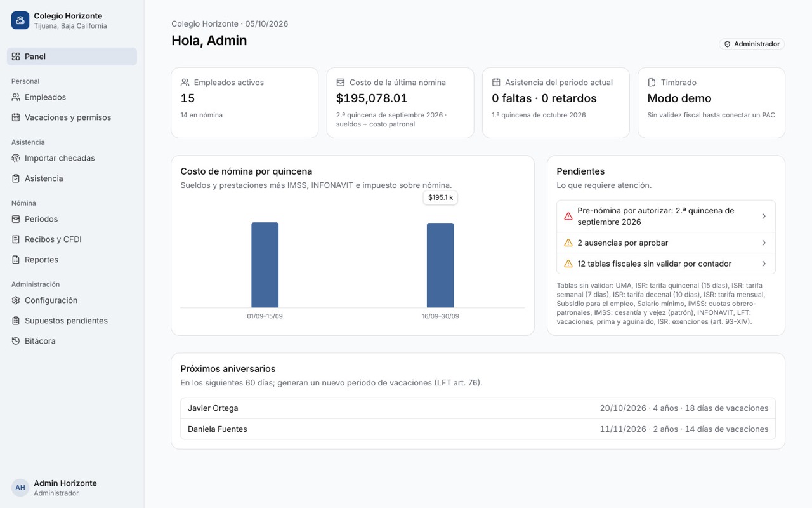Click the 16/09–30/09 payroll bar
This screenshot has height=508, width=812.
click(440, 265)
